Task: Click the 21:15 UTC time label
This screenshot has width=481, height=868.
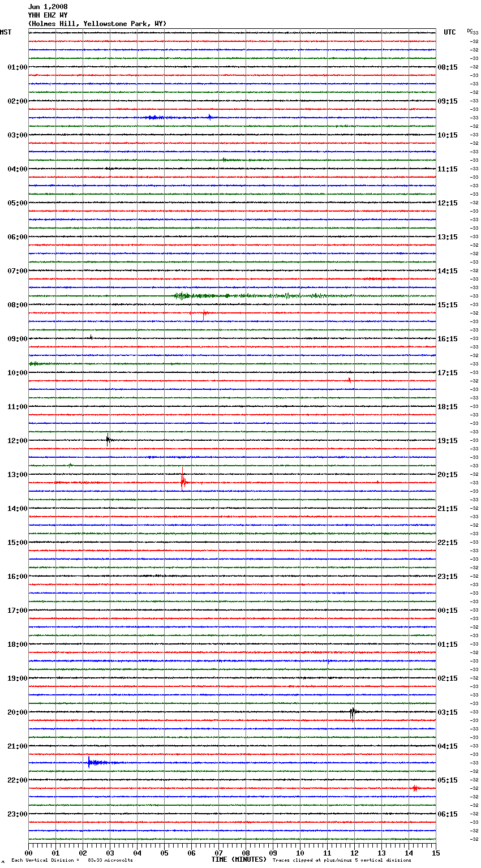Action: point(448,509)
